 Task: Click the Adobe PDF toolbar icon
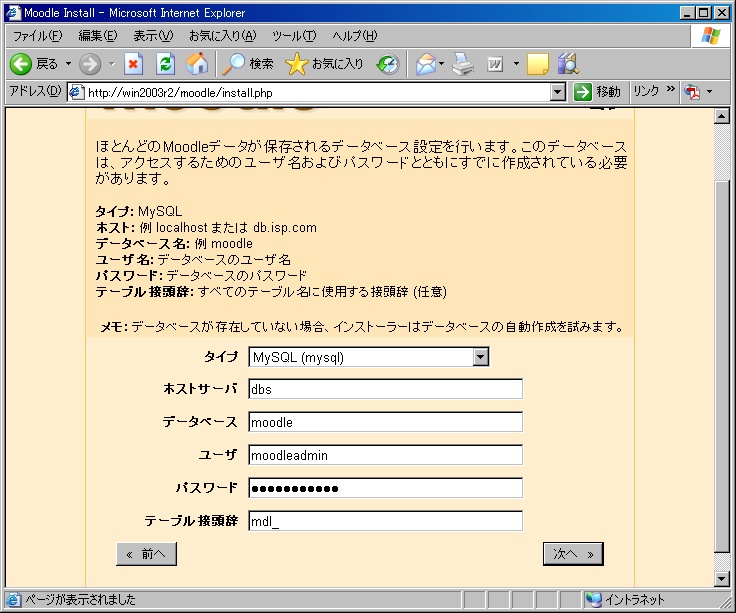point(691,92)
